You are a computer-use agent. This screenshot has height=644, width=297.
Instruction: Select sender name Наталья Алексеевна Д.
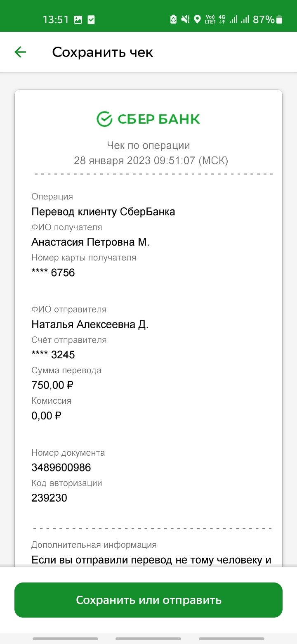(90, 324)
